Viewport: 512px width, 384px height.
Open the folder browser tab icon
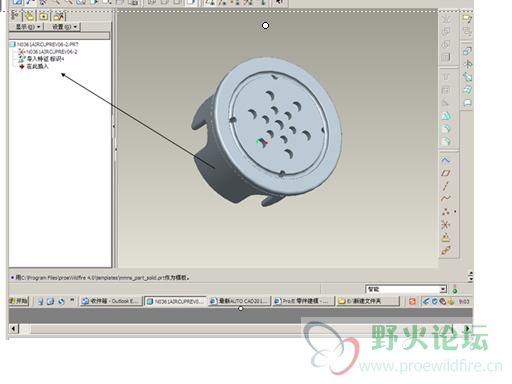click(29, 16)
